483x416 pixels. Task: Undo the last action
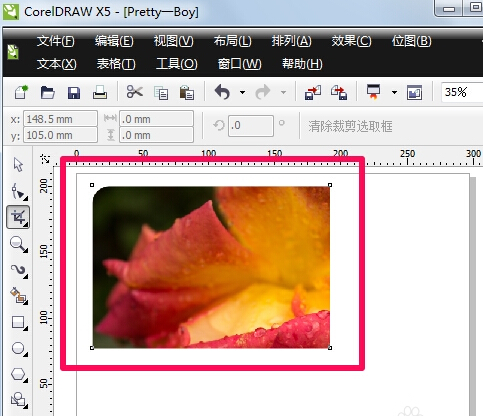point(222,92)
